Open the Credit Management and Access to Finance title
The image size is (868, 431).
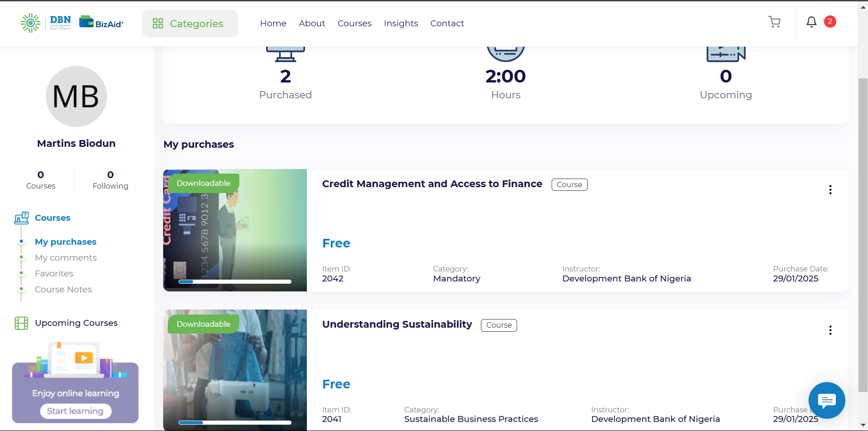[x=432, y=184]
